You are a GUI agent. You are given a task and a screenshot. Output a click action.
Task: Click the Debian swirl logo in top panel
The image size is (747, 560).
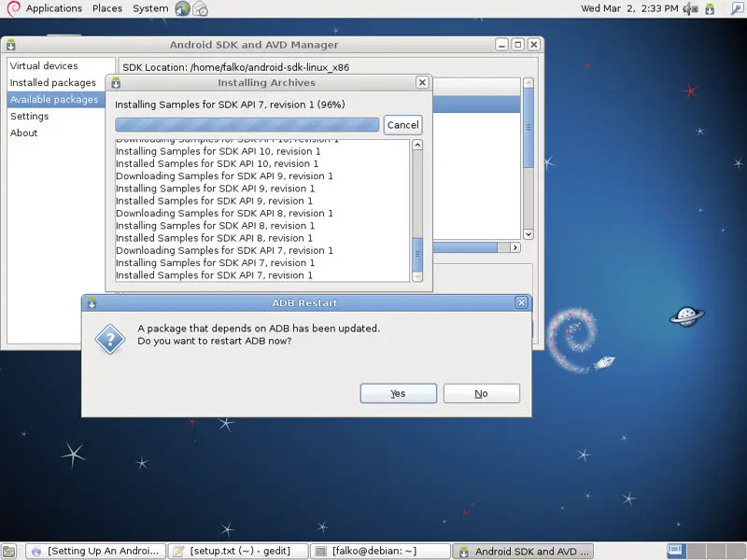[13, 8]
